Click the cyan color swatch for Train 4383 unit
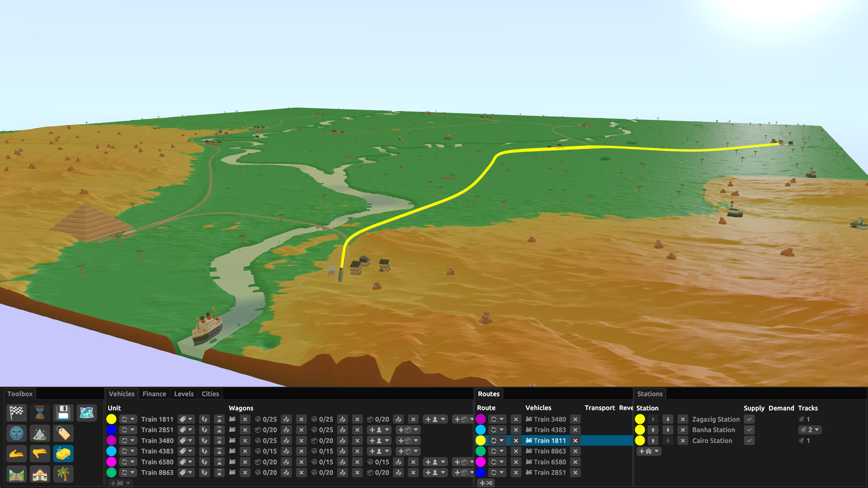Image resolution: width=868 pixels, height=488 pixels. tap(111, 451)
